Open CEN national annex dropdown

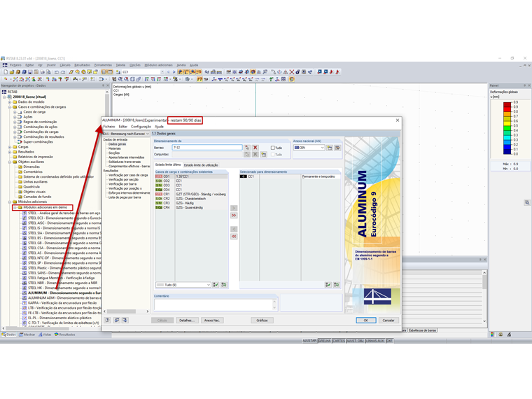(x=322, y=148)
